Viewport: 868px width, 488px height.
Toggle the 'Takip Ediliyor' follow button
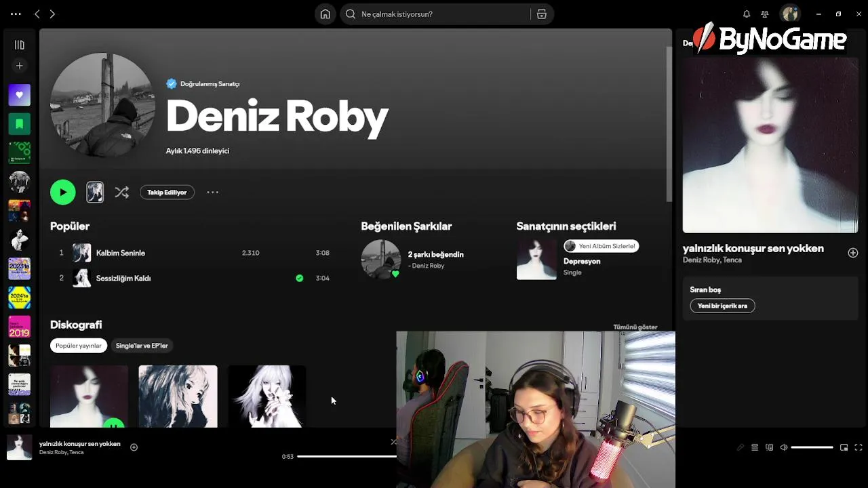pyautogui.click(x=167, y=192)
